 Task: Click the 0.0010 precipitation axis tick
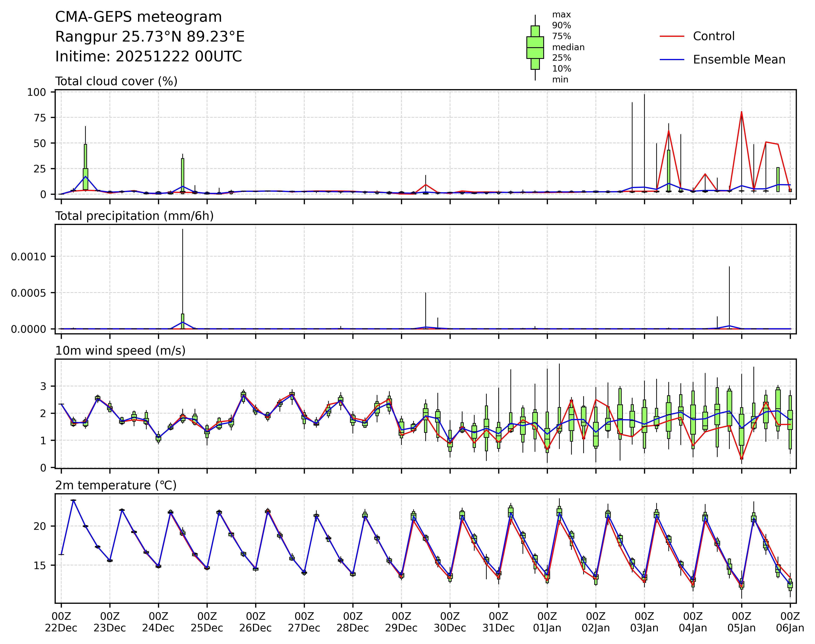pos(28,257)
